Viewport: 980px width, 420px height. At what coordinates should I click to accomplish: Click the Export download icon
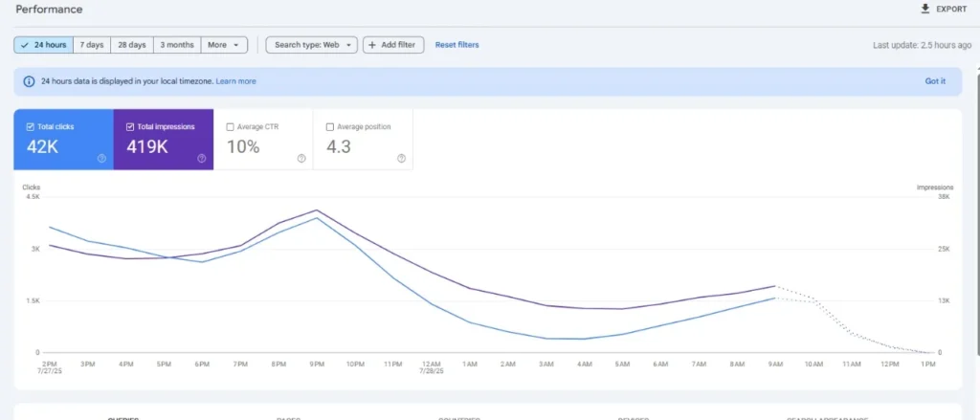click(924, 9)
